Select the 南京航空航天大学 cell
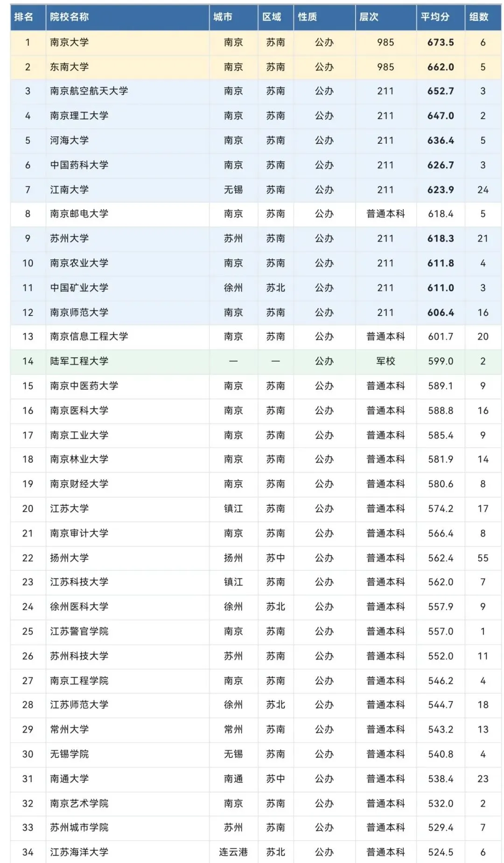This screenshot has height=863, width=504. coord(127,91)
